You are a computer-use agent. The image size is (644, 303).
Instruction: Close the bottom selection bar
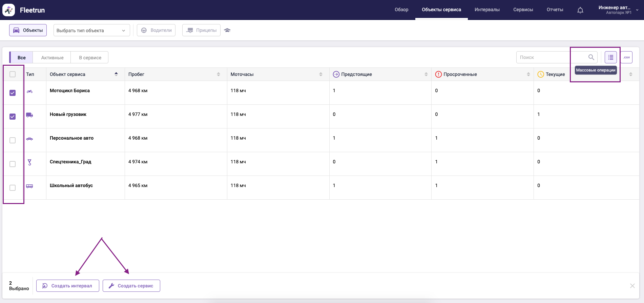tap(632, 286)
